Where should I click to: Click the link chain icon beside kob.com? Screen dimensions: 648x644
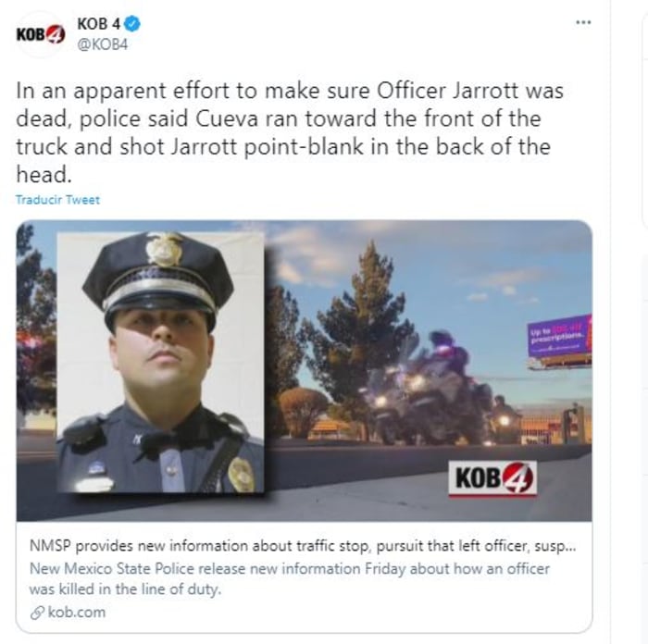(37, 613)
